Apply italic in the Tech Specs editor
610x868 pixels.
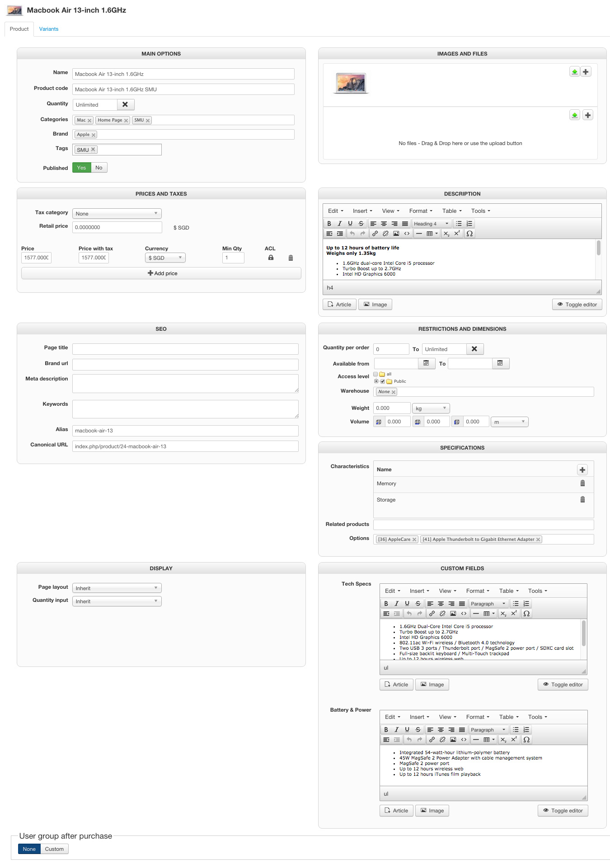(x=396, y=604)
